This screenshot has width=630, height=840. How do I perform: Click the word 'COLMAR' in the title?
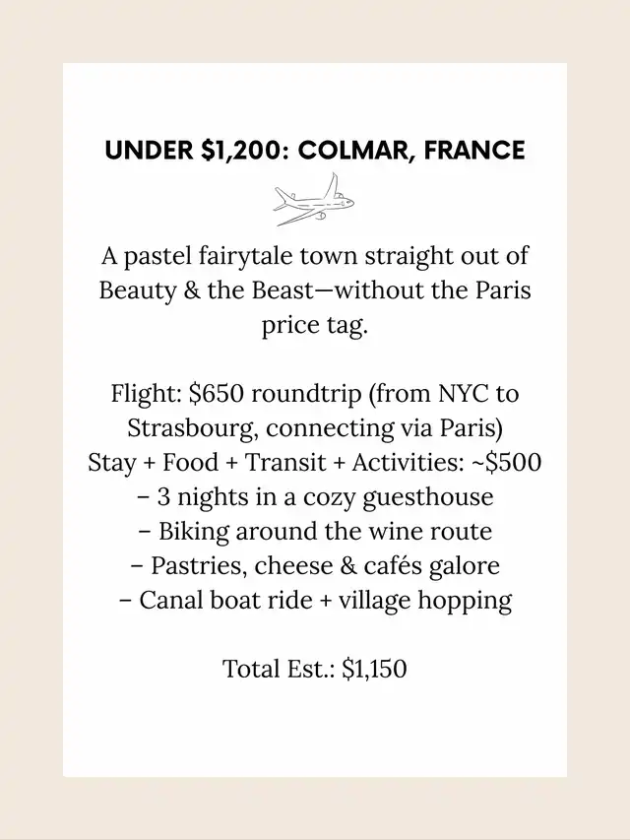click(354, 150)
